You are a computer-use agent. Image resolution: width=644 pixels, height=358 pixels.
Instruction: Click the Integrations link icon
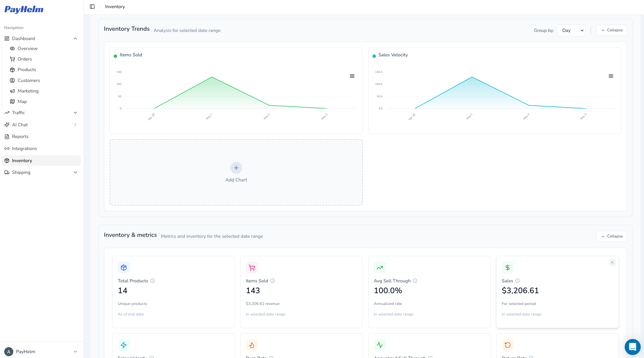[7, 149]
